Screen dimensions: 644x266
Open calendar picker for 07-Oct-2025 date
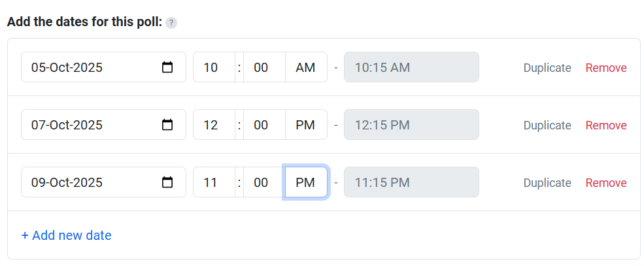pyautogui.click(x=167, y=125)
